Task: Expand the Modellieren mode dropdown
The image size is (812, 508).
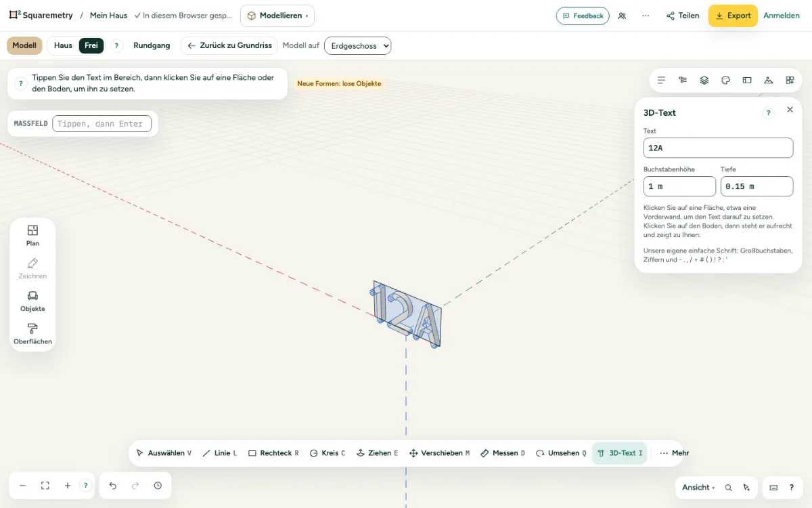Action: point(277,16)
